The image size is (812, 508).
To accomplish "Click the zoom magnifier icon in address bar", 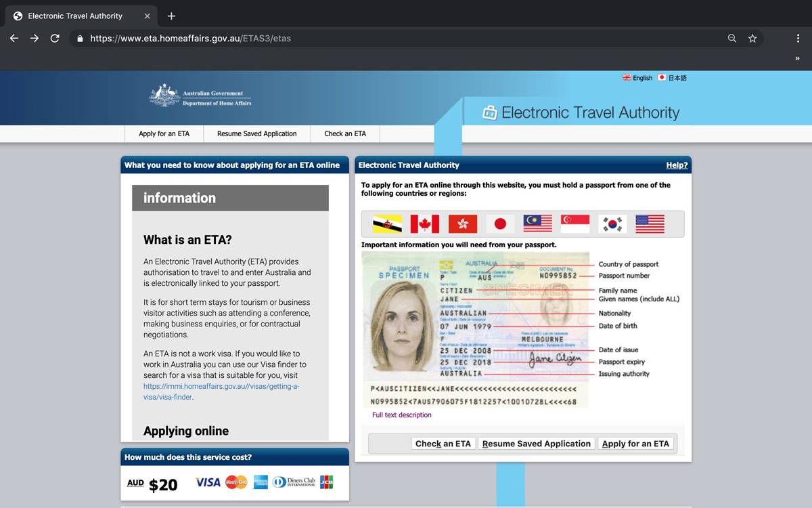I will 732,39.
